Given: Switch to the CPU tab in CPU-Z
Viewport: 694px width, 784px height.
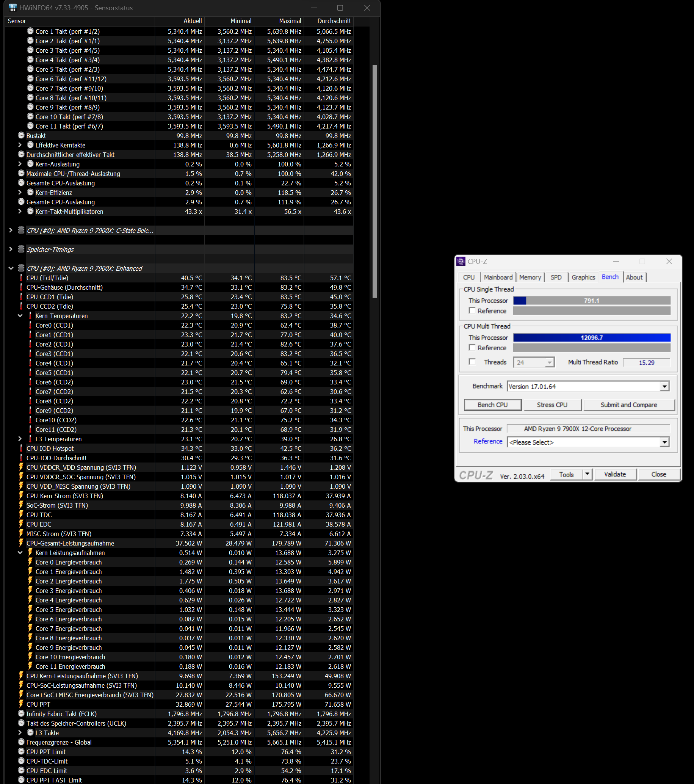Looking at the screenshot, I should pos(468,277).
